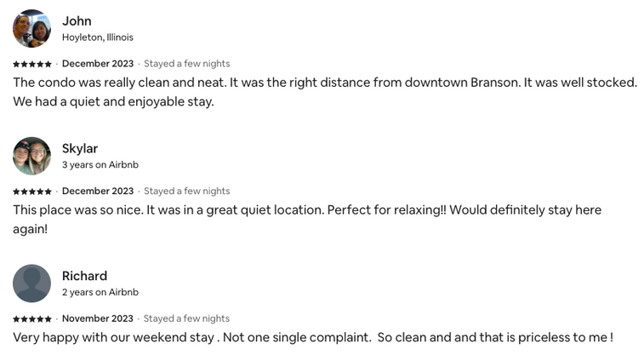Click the five-star rating on John's review
Image resolution: width=644 pixels, height=355 pixels.
coord(32,64)
